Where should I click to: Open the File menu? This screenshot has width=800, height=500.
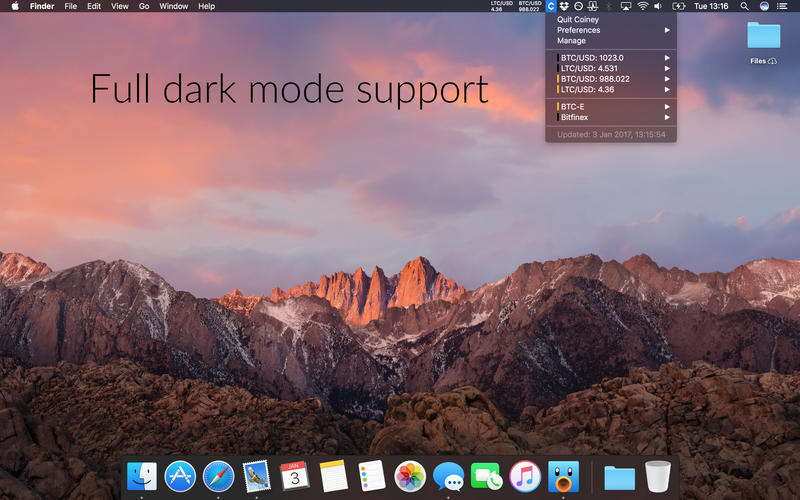click(70, 6)
